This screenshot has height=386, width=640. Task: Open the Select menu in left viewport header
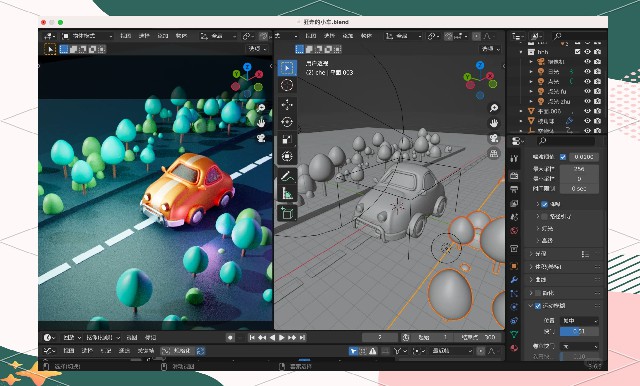[x=144, y=36]
